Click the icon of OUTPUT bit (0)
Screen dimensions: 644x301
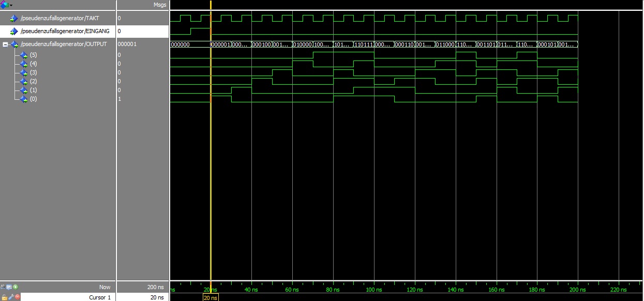click(x=23, y=99)
